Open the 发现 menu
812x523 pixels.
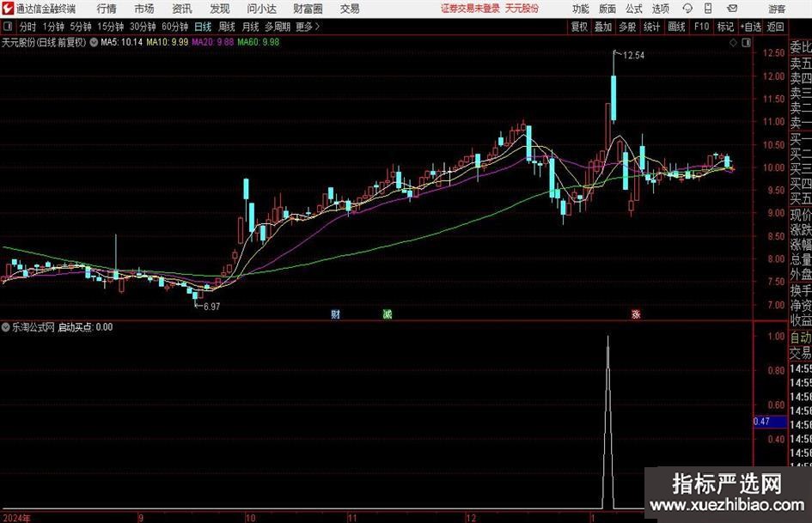point(220,9)
